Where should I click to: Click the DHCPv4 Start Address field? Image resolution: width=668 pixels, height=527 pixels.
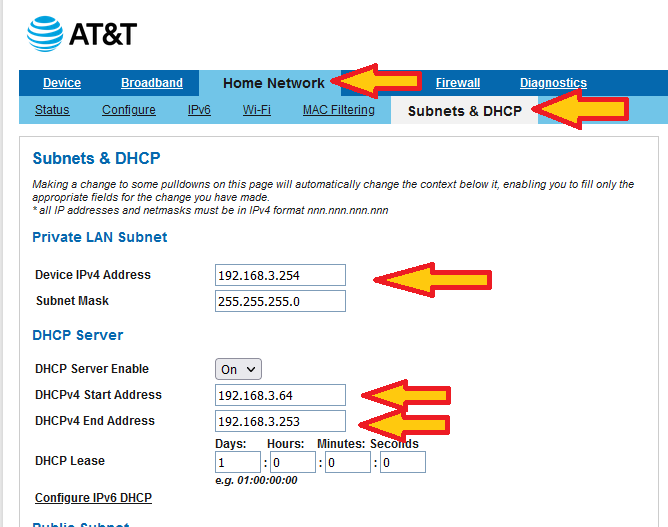[280, 395]
